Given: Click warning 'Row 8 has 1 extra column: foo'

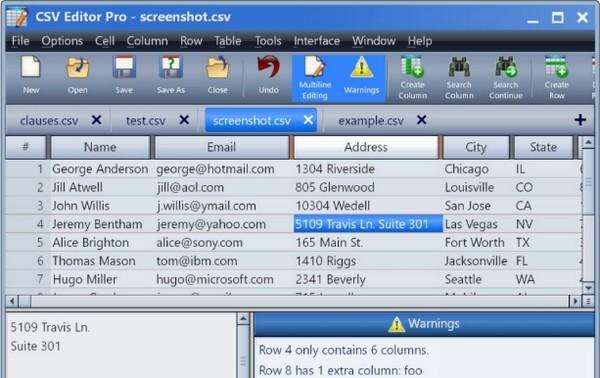Looking at the screenshot, I should coord(341,370).
